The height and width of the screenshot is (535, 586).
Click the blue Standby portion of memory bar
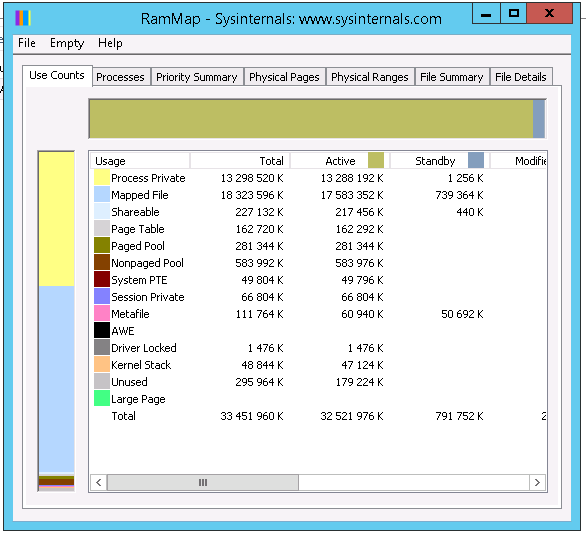tap(539, 119)
